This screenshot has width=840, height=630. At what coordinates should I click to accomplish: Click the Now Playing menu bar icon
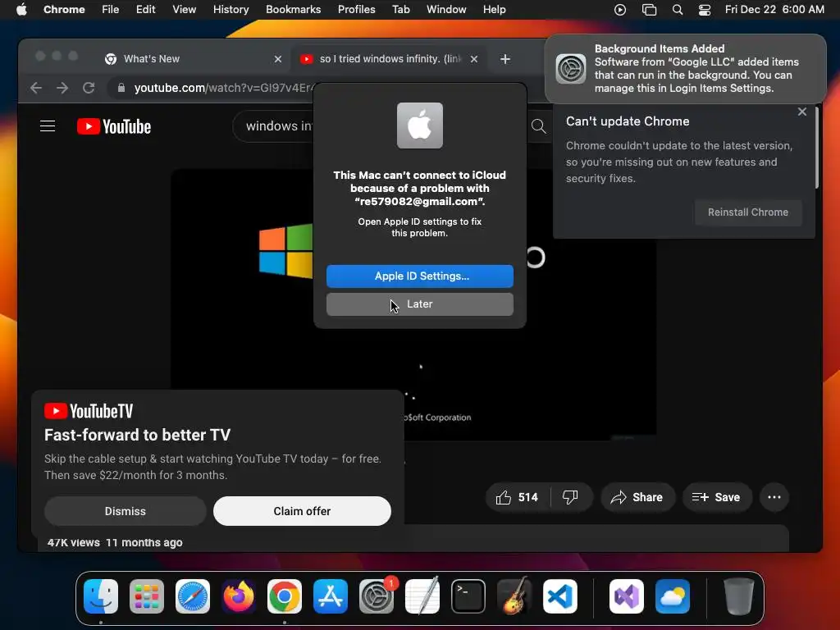[x=620, y=10]
